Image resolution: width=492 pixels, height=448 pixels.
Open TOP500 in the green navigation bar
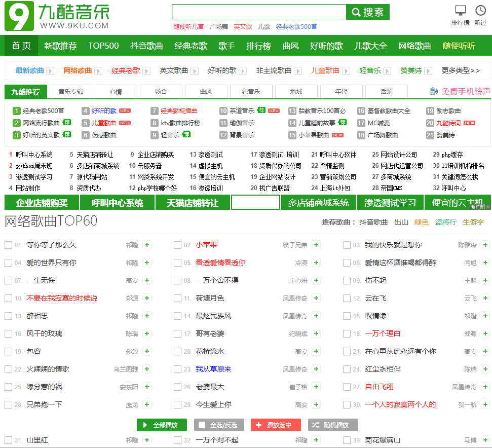(x=103, y=46)
